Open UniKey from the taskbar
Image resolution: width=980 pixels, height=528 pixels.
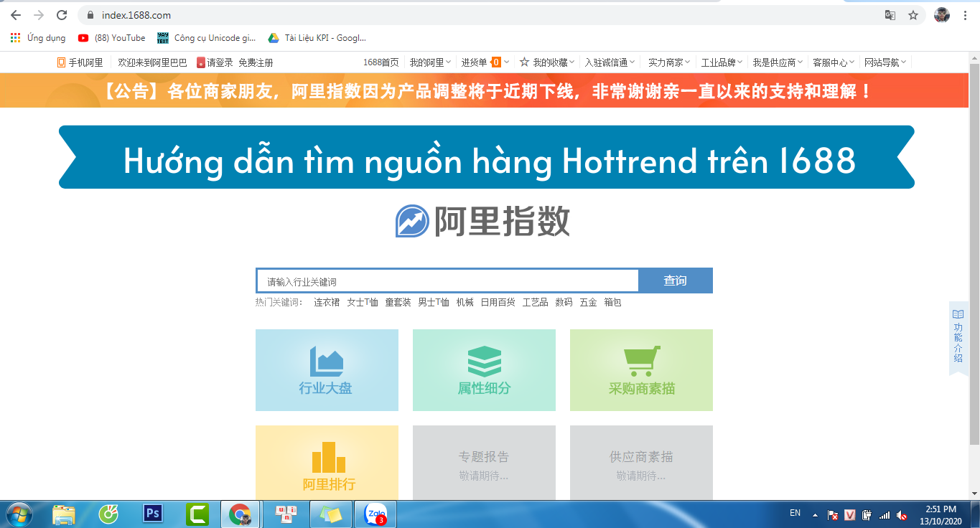286,514
